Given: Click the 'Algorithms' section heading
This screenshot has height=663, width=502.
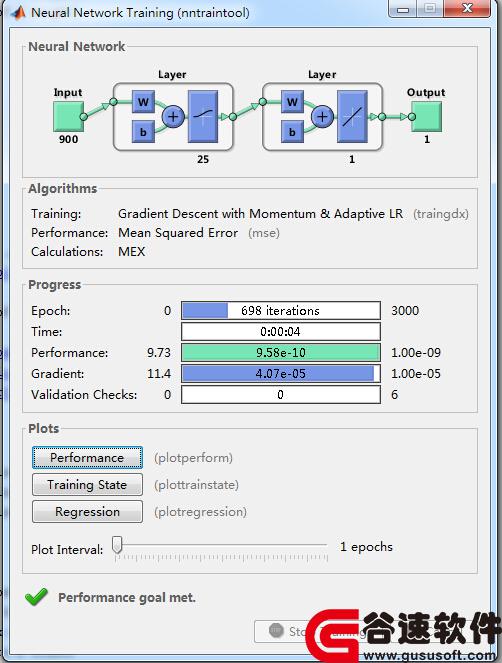Looking at the screenshot, I should pos(63,189).
